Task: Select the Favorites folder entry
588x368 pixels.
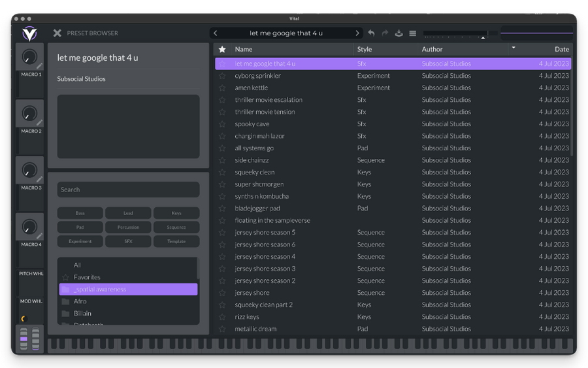Action: click(127, 277)
